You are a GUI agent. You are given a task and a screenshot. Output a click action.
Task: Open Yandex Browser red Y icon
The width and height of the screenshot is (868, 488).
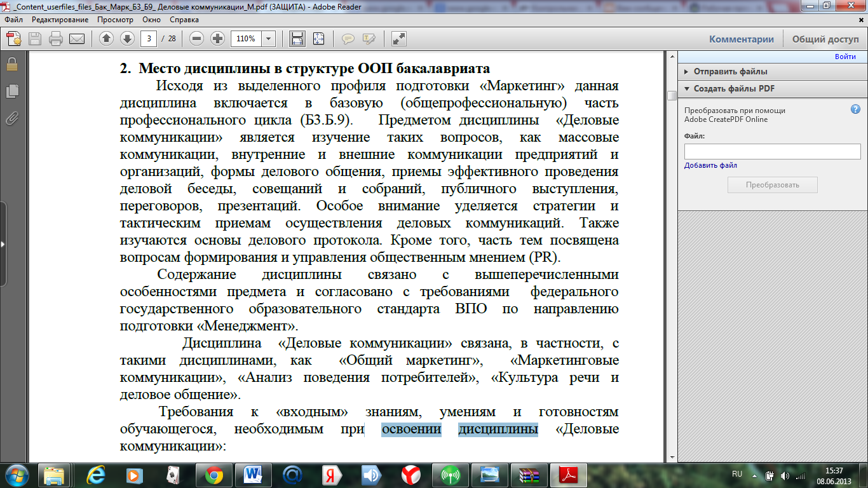tap(410, 475)
